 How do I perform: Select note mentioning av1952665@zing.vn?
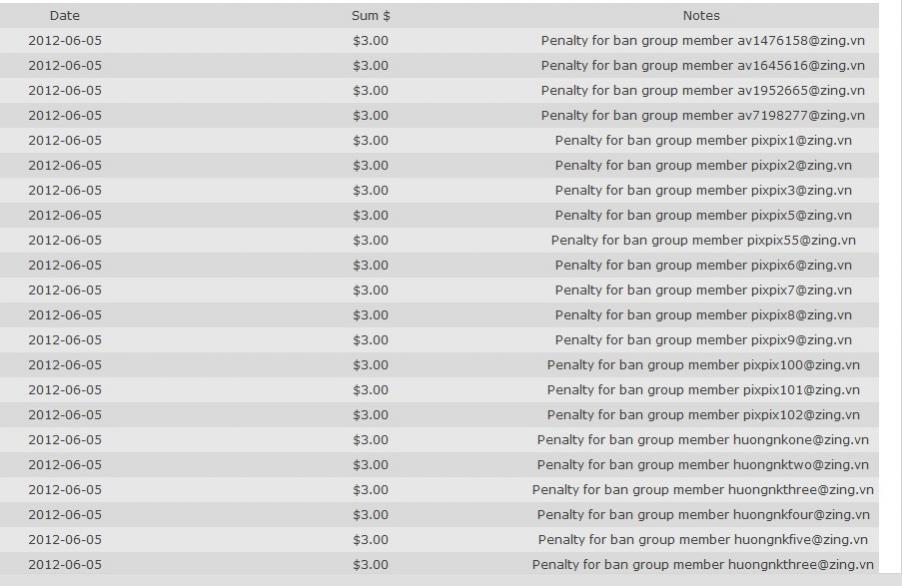point(703,91)
